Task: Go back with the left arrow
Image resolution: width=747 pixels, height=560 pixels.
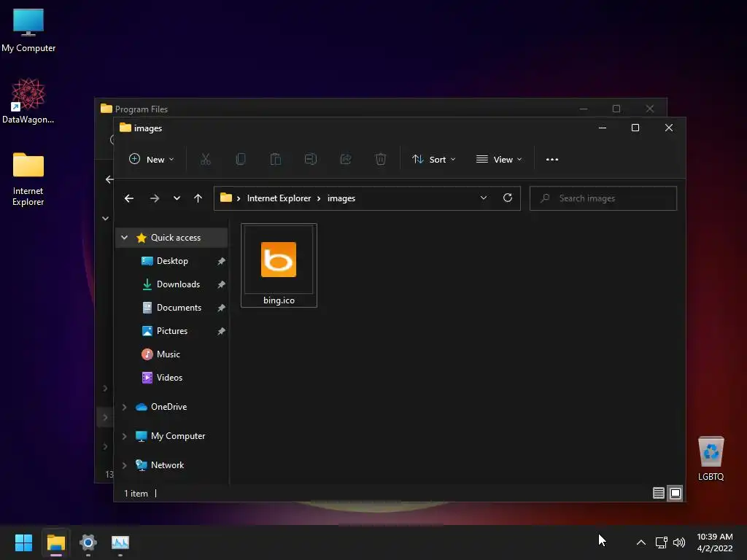Action: coord(129,198)
